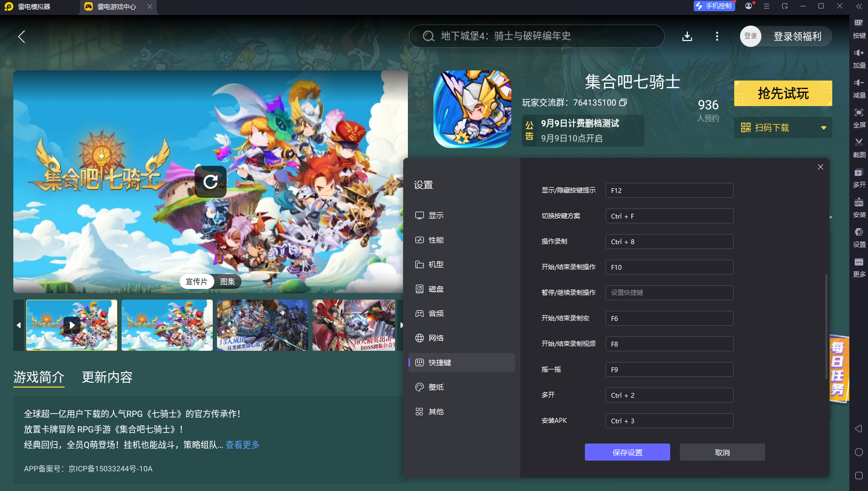Switch to the 雷电游戏中心 window tab

pyautogui.click(x=117, y=6)
